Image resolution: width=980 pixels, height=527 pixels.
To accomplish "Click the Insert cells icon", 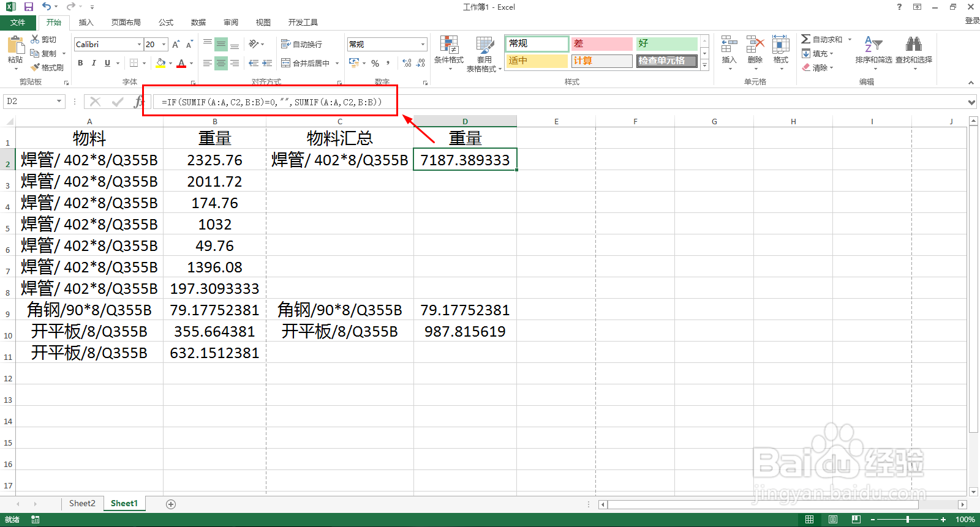I will (x=729, y=45).
